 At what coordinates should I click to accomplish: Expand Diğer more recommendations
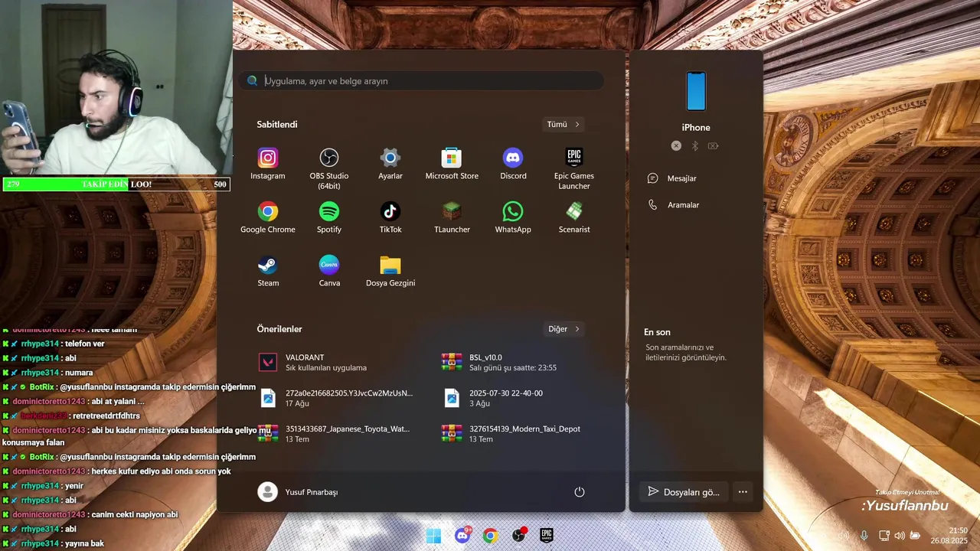563,329
